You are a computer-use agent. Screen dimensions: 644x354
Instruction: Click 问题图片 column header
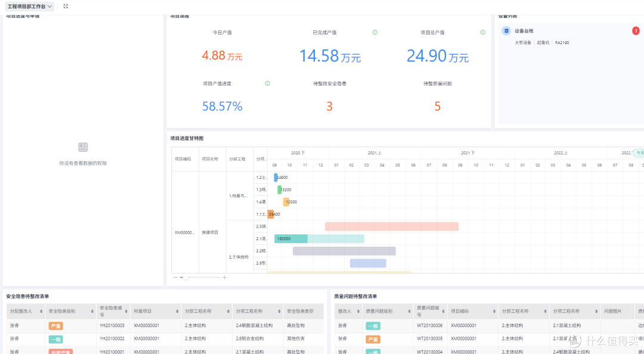pos(613,311)
